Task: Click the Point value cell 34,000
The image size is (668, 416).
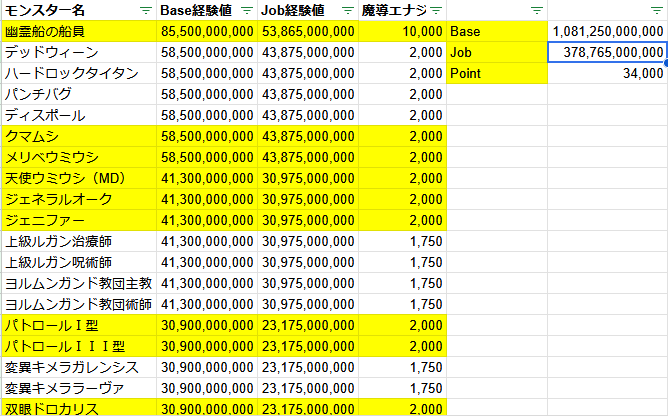Action: (x=607, y=73)
